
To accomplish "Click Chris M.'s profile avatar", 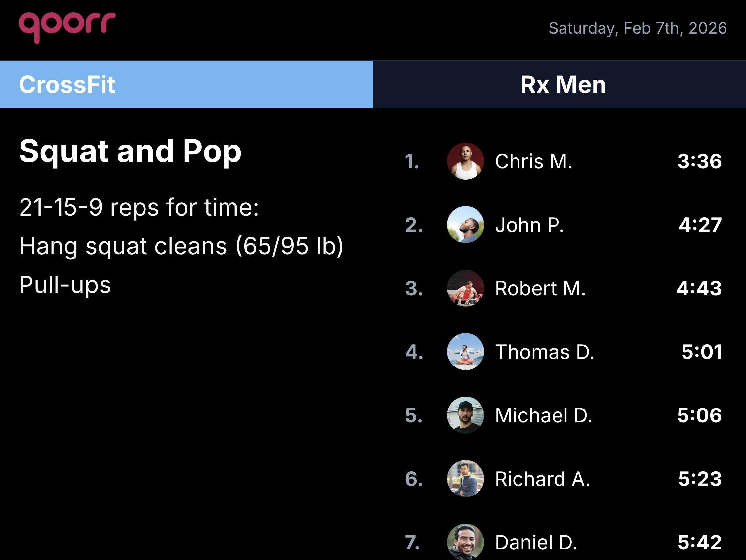I will tap(465, 162).
